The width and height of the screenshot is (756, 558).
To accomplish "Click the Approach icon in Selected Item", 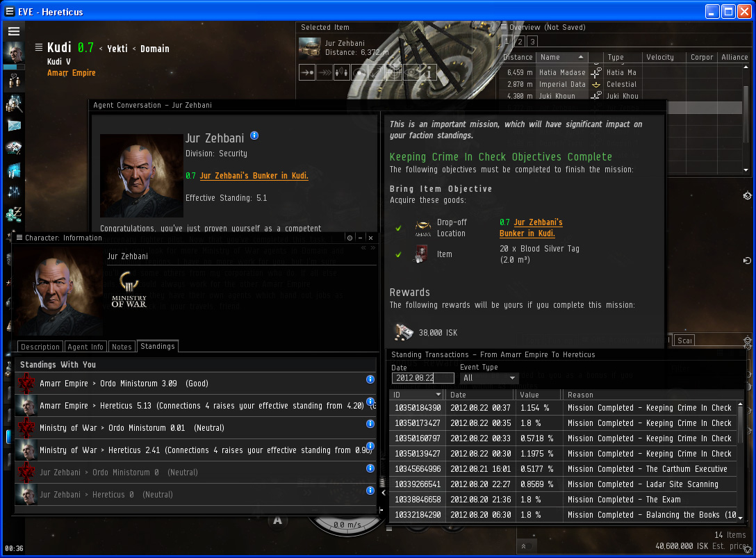I will click(x=307, y=73).
